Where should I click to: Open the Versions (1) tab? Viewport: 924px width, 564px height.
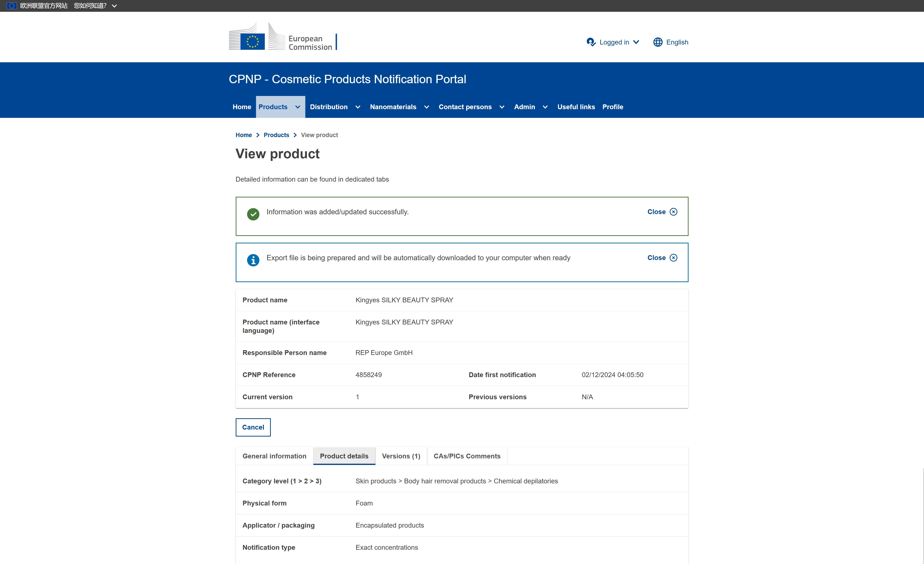[401, 456]
